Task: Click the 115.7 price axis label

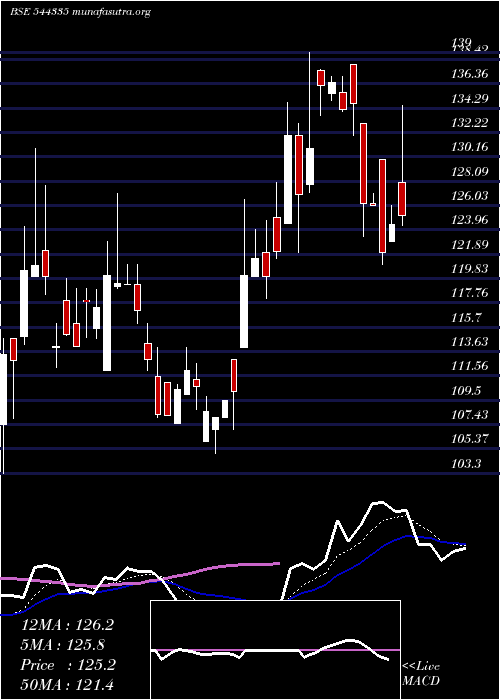Action: pyautogui.click(x=467, y=317)
